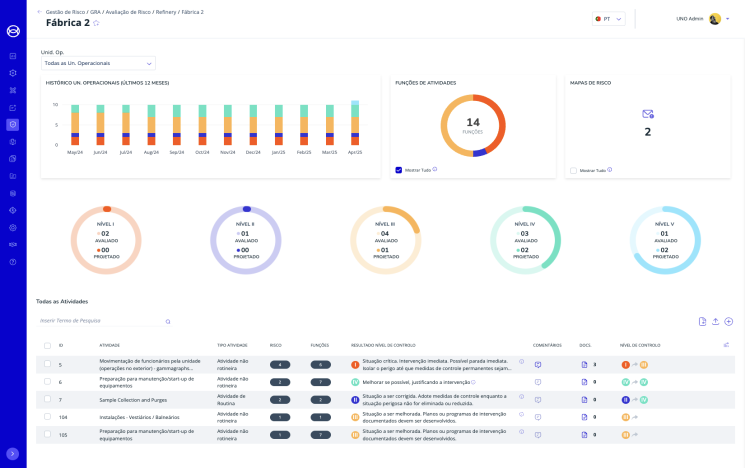Uncheck Mostrar Tudo under Funções de Atividades
Image resolution: width=745 pixels, height=468 pixels.
tap(398, 170)
